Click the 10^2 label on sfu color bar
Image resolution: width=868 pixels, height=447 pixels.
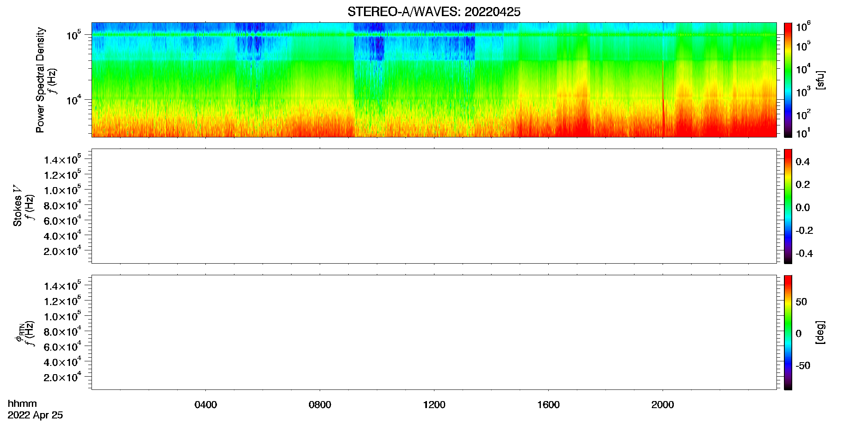click(803, 114)
